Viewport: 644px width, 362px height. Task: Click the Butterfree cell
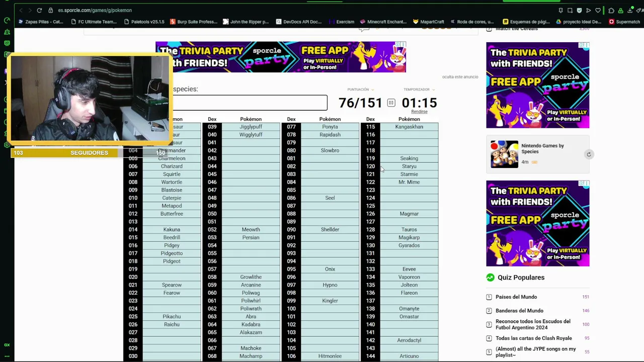click(172, 214)
